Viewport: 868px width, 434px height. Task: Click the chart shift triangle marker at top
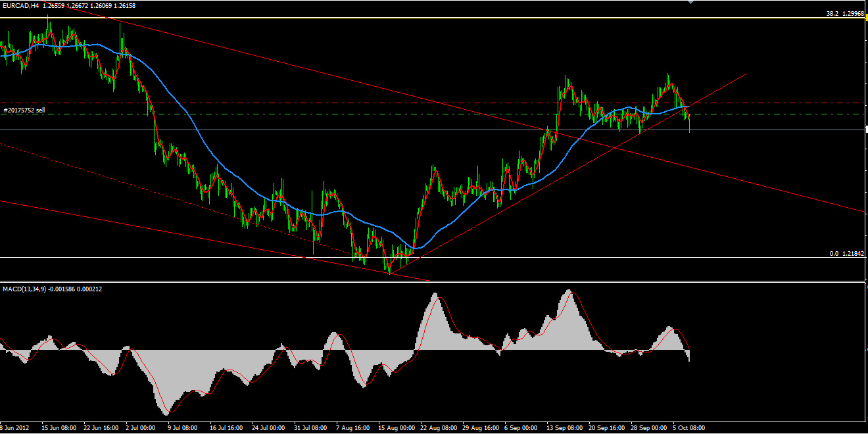tap(690, 2)
